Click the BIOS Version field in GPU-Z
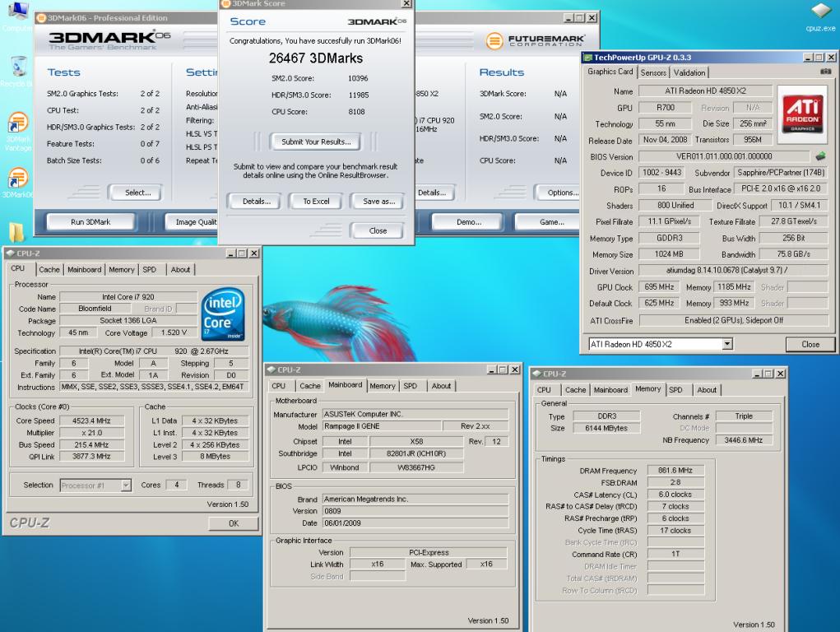Viewport: 840px width, 632px height. point(724,156)
